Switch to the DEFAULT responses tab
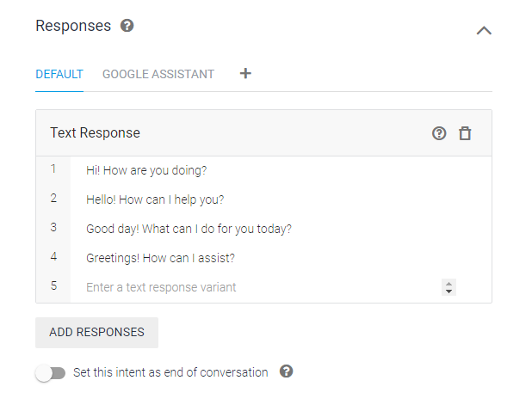Screen dimensions: 532x411 click(x=59, y=74)
